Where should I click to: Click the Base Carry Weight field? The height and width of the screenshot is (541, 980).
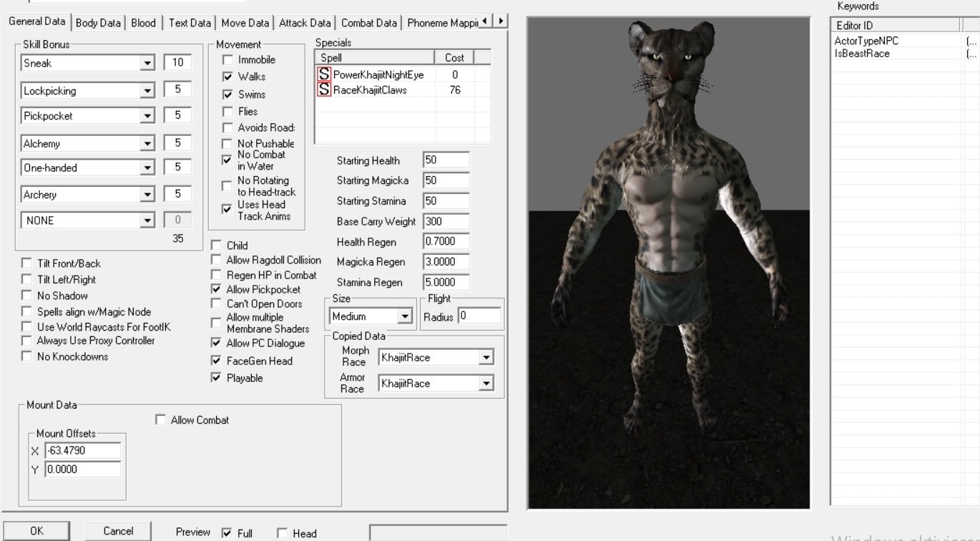click(x=446, y=221)
